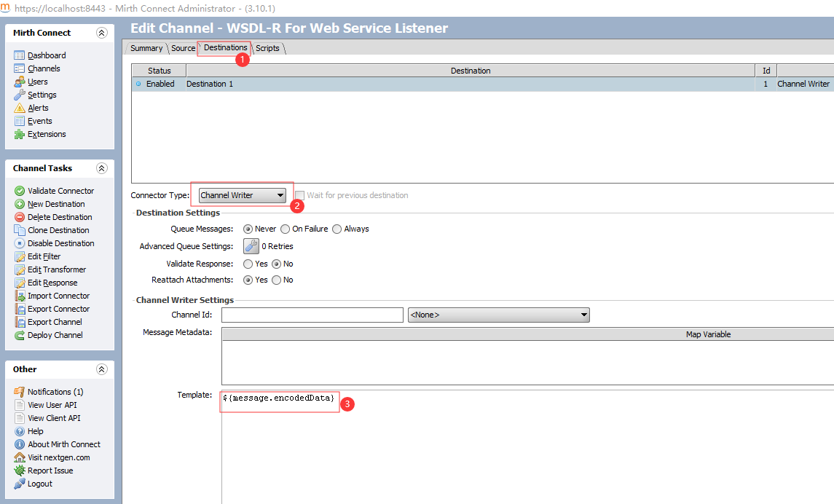Select Never for Queue Messages
Image resolution: width=834 pixels, height=504 pixels.
point(248,229)
